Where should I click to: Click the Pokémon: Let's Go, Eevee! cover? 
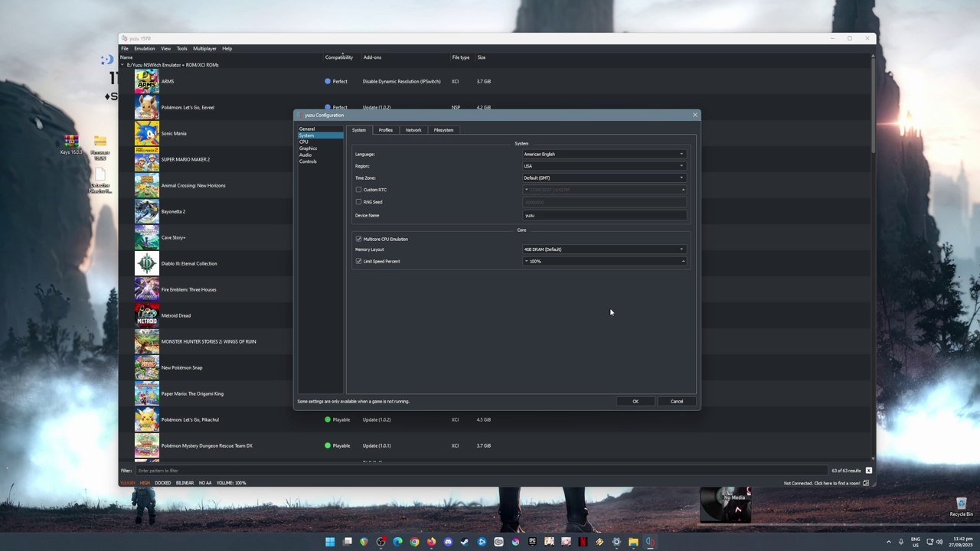147,107
